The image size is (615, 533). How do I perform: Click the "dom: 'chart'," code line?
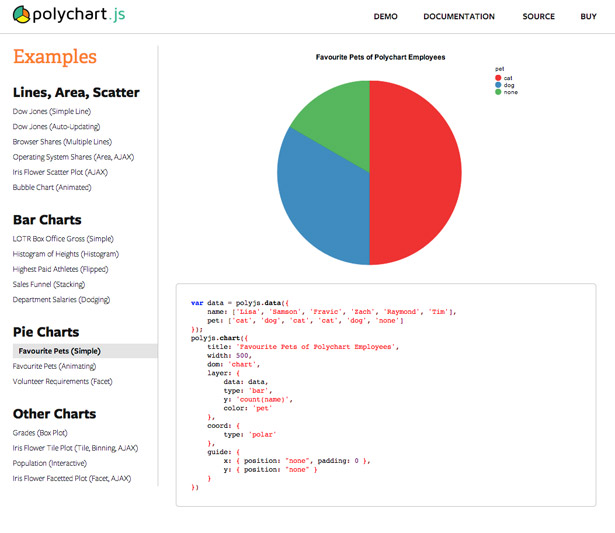(x=233, y=364)
